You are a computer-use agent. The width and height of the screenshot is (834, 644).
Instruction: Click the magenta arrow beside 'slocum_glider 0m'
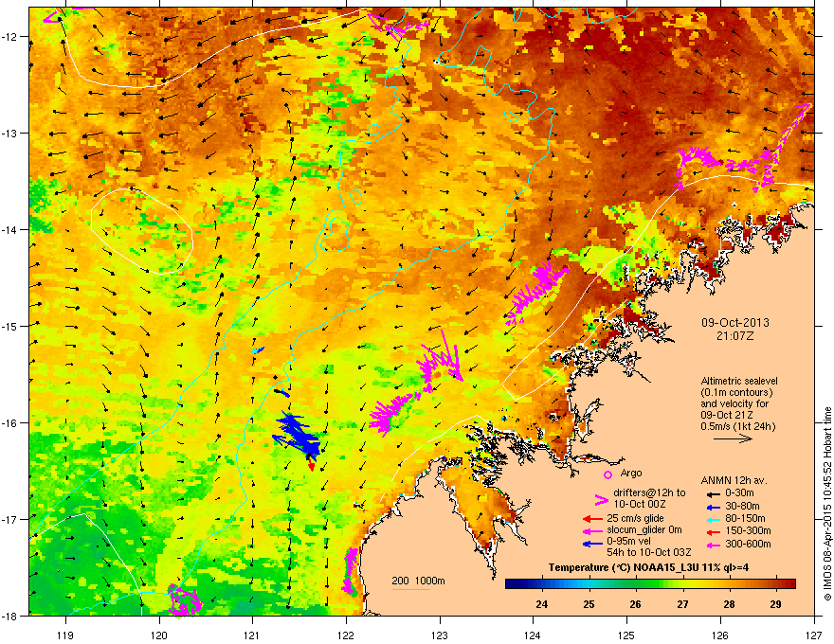[x=592, y=530]
